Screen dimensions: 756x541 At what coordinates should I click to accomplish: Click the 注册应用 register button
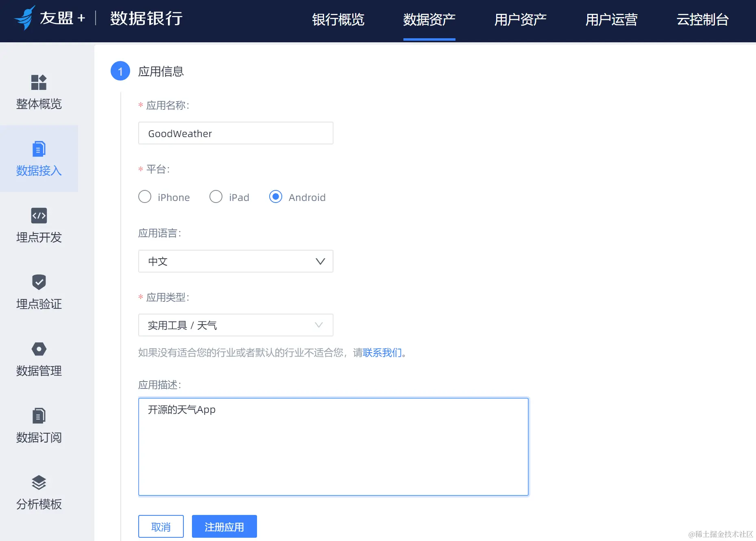click(x=224, y=526)
